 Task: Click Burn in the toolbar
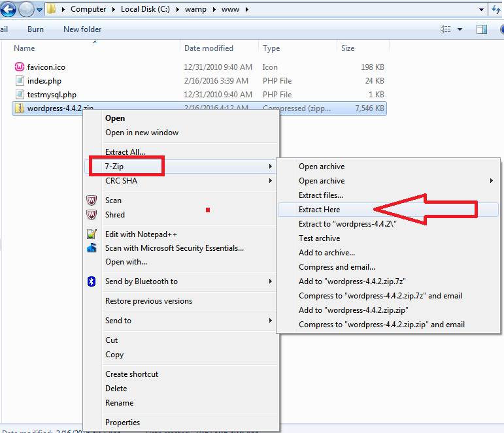[35, 29]
